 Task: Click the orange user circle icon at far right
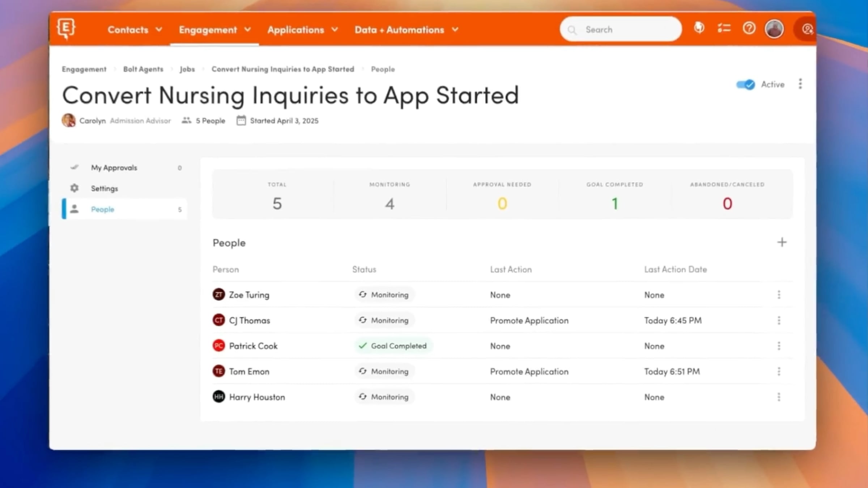(807, 29)
